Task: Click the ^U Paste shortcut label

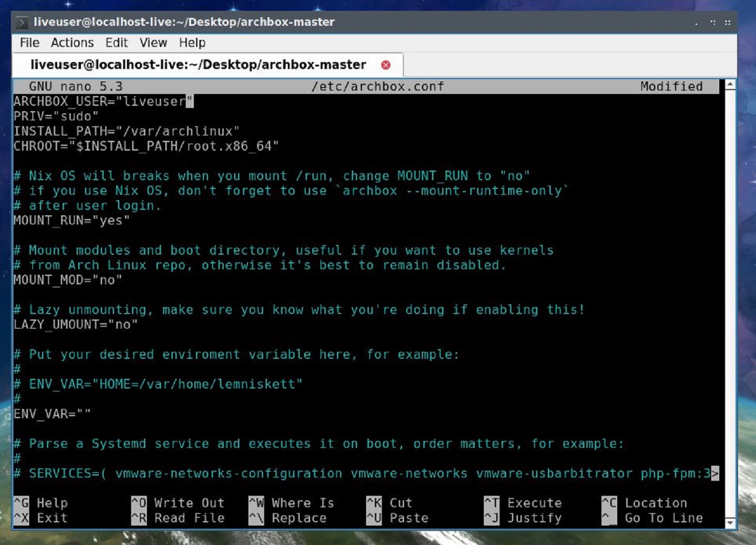Action: [x=397, y=518]
